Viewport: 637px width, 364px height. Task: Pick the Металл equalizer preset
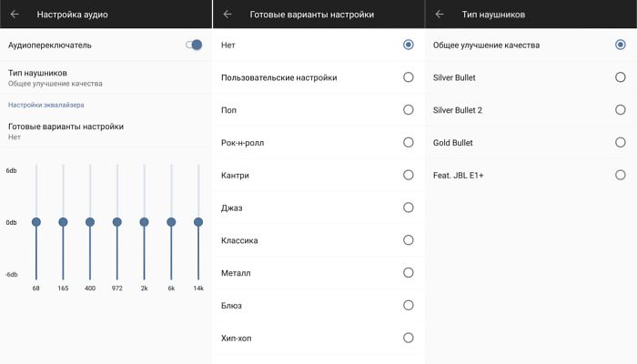pyautogui.click(x=408, y=273)
